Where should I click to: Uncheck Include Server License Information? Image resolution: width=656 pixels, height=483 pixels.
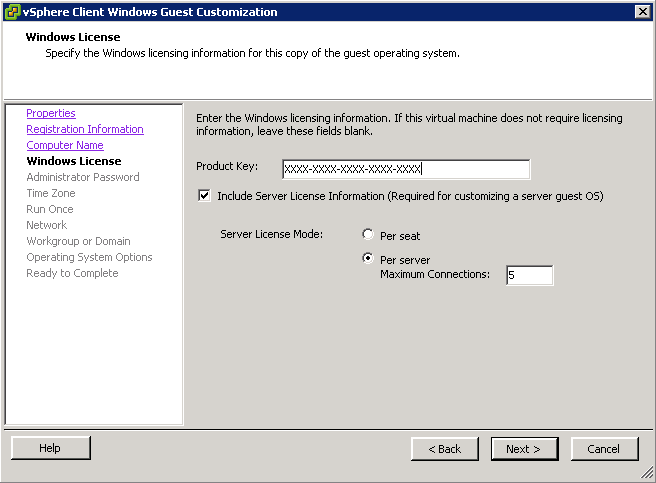coord(204,195)
